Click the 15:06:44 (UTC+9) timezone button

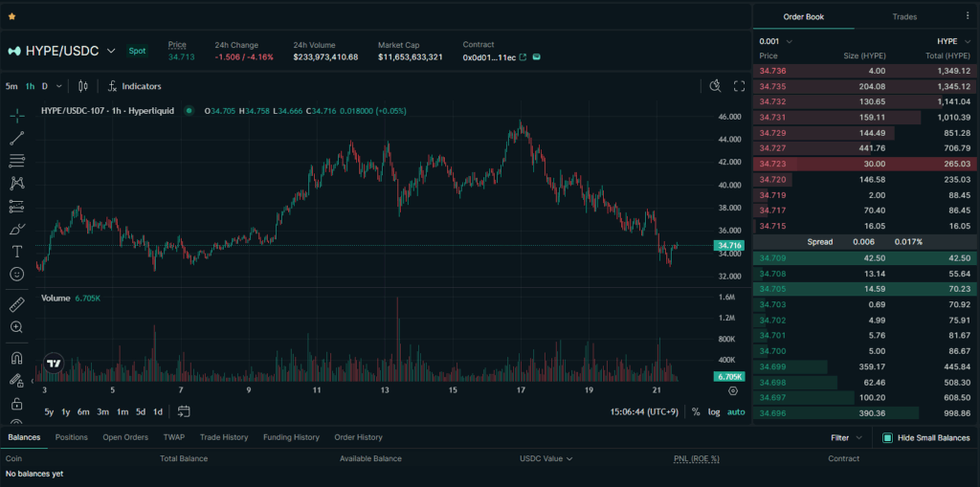(646, 412)
